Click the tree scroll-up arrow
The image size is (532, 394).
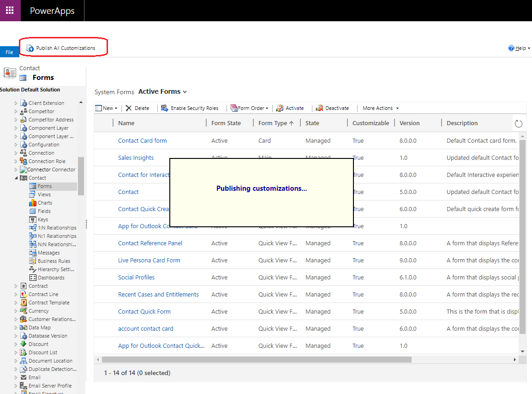pos(81,102)
